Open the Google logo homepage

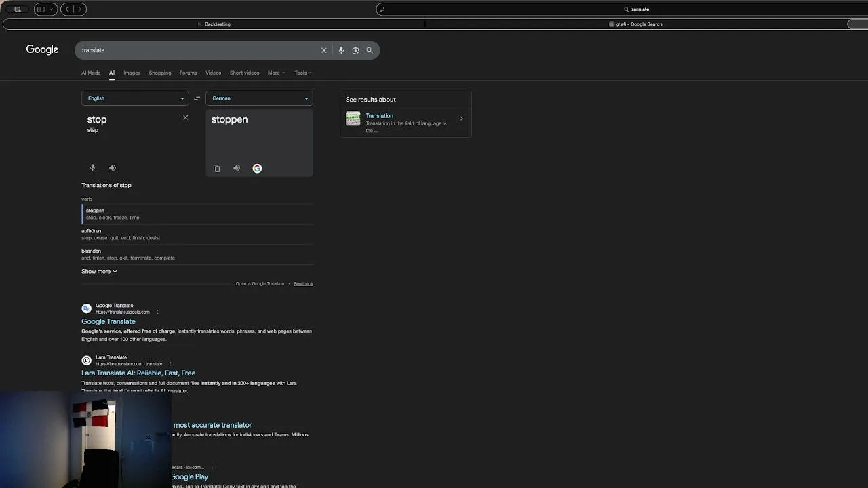pos(42,49)
